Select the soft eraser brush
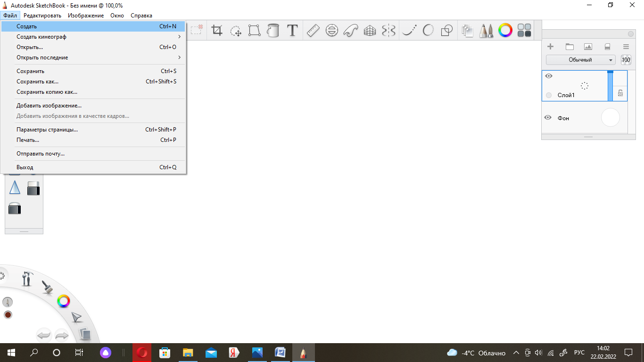The height and width of the screenshot is (362, 644). coord(15,208)
